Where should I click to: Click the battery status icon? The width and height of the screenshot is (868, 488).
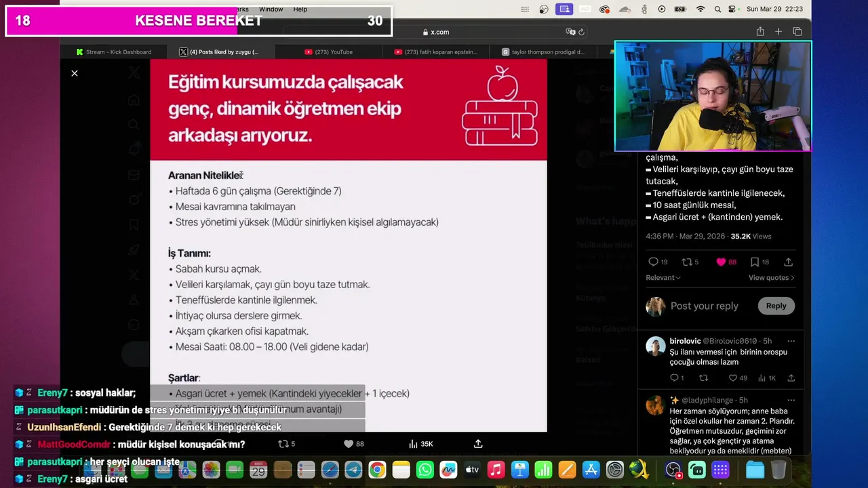pyautogui.click(x=681, y=9)
